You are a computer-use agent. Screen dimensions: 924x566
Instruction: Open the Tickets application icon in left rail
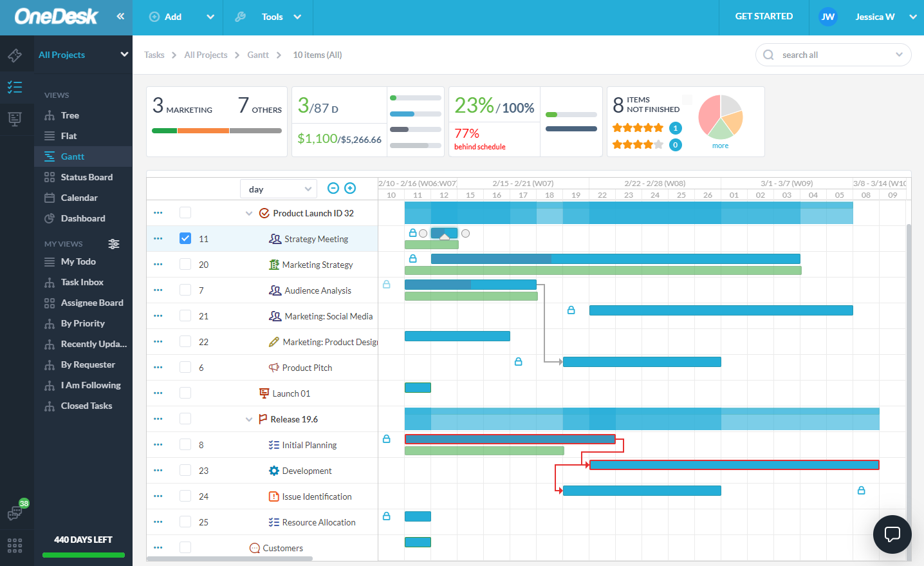15,55
